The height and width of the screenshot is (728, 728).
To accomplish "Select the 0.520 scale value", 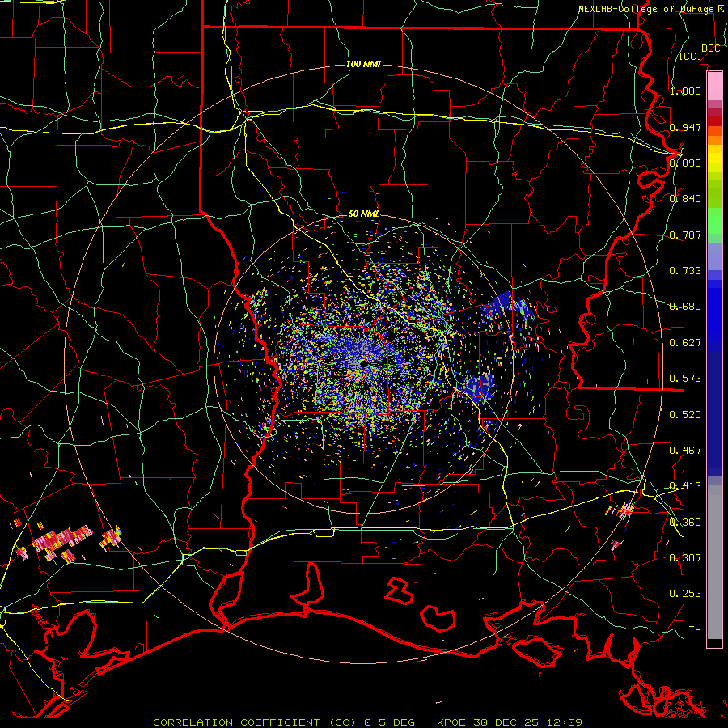I will click(x=685, y=415).
